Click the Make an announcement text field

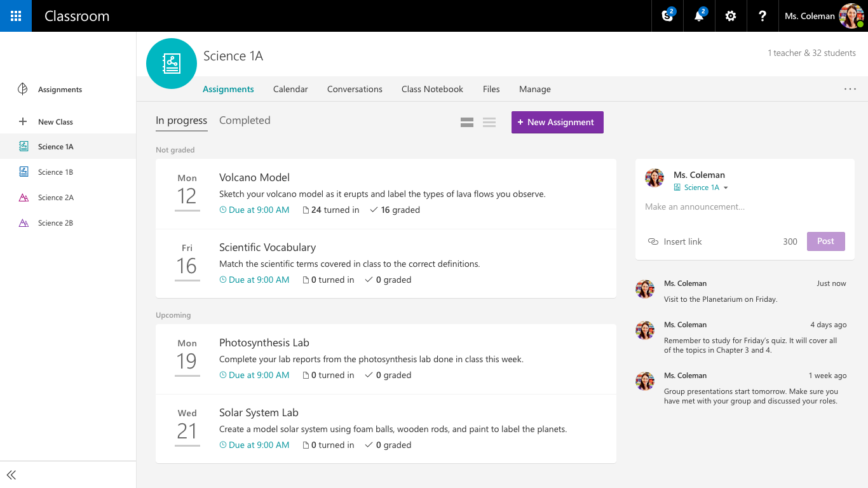pos(745,207)
